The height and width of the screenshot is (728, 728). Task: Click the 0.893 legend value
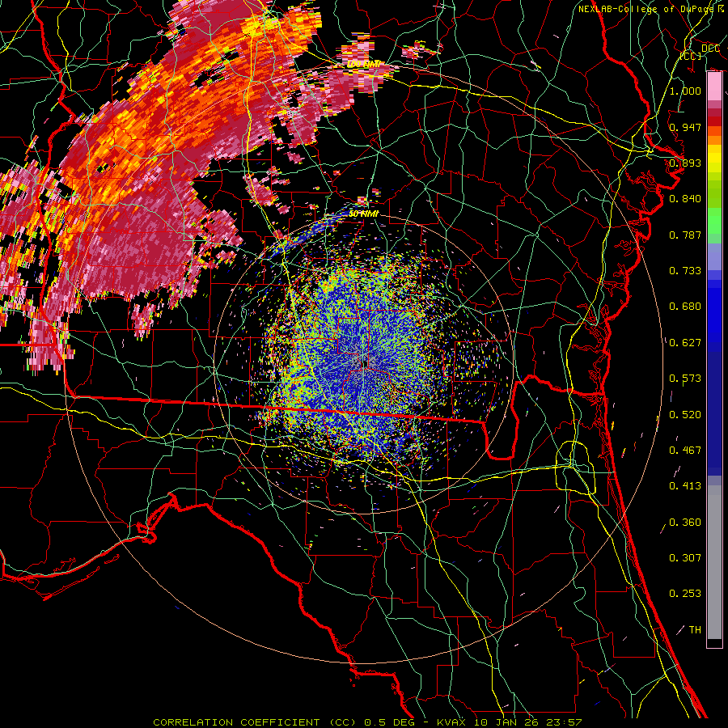(x=685, y=163)
